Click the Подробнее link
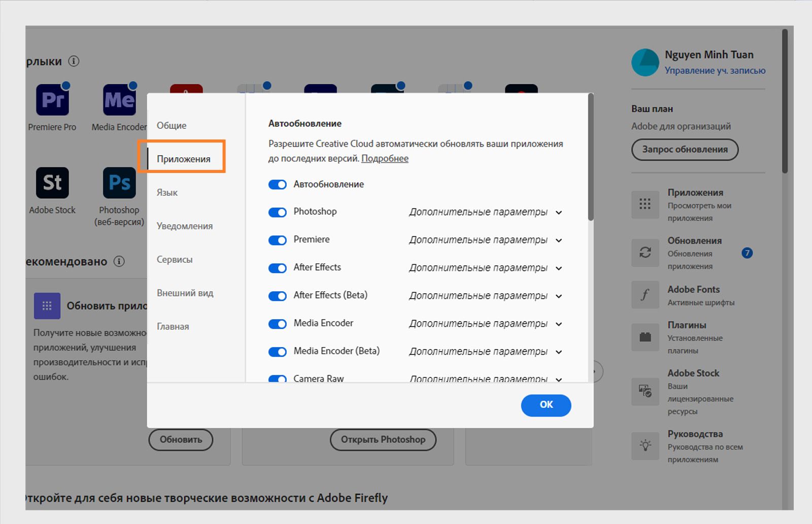The width and height of the screenshot is (812, 524). point(385,158)
